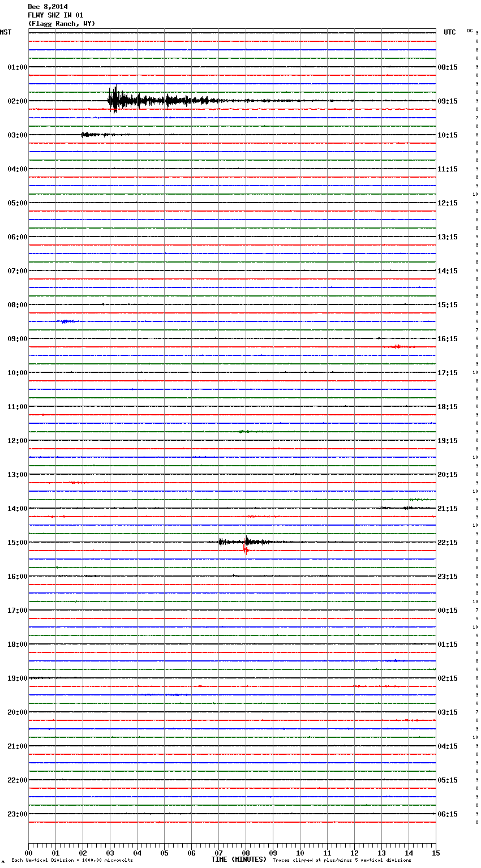Click the 00:15 UTC time label
Screen dimensions: 481x868
pyautogui.click(x=448, y=611)
